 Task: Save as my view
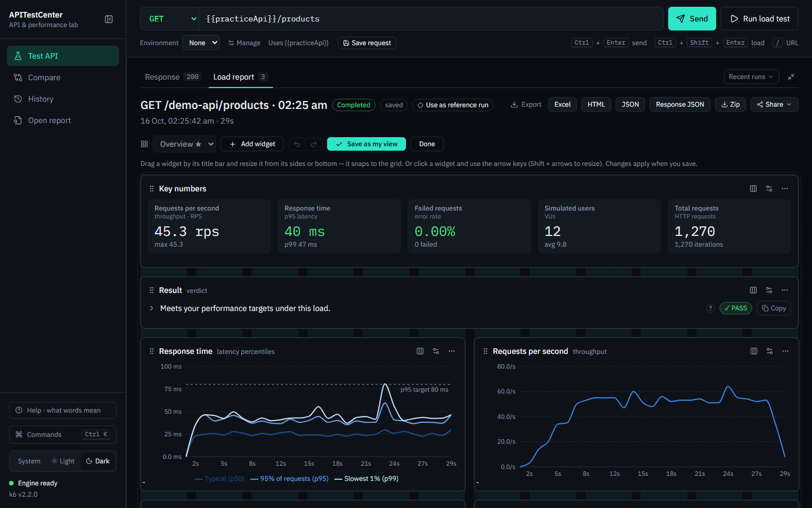click(367, 144)
